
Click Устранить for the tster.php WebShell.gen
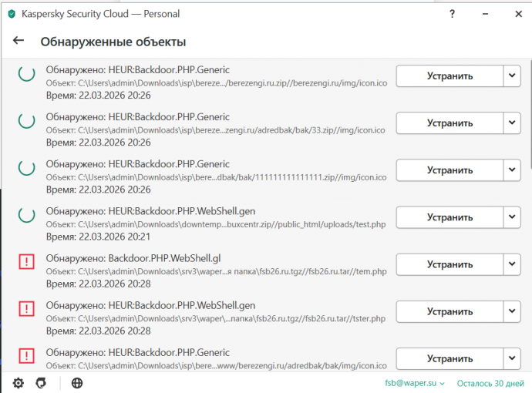click(450, 311)
